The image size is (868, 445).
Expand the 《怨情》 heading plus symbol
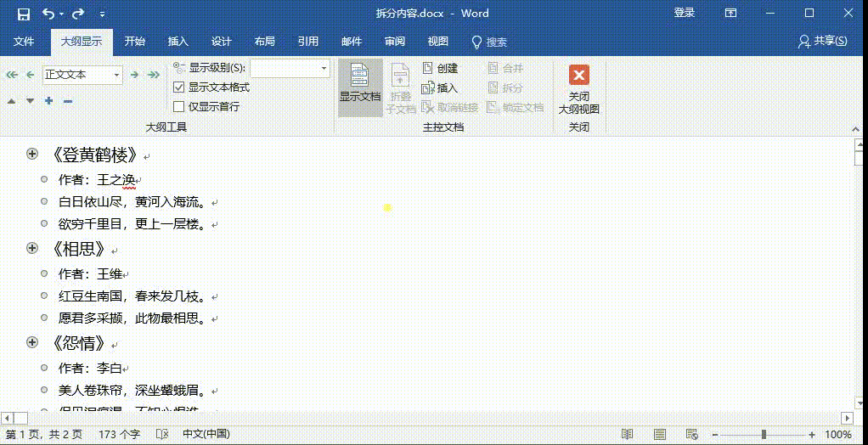pos(32,343)
